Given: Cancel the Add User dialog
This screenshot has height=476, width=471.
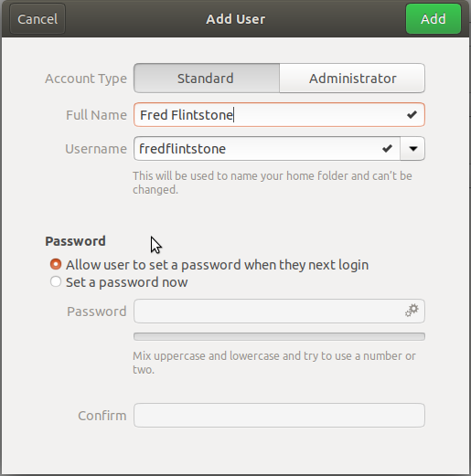Looking at the screenshot, I should (x=37, y=19).
